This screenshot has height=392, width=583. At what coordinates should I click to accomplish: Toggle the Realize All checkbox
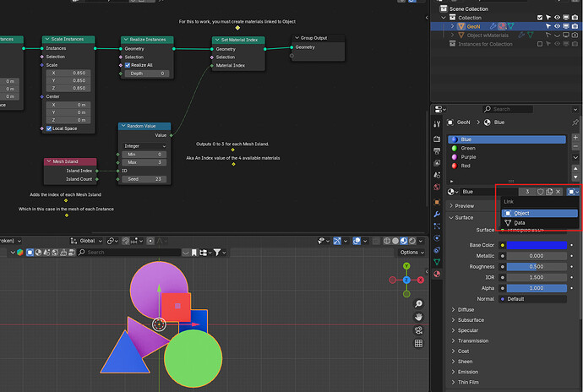pos(128,65)
